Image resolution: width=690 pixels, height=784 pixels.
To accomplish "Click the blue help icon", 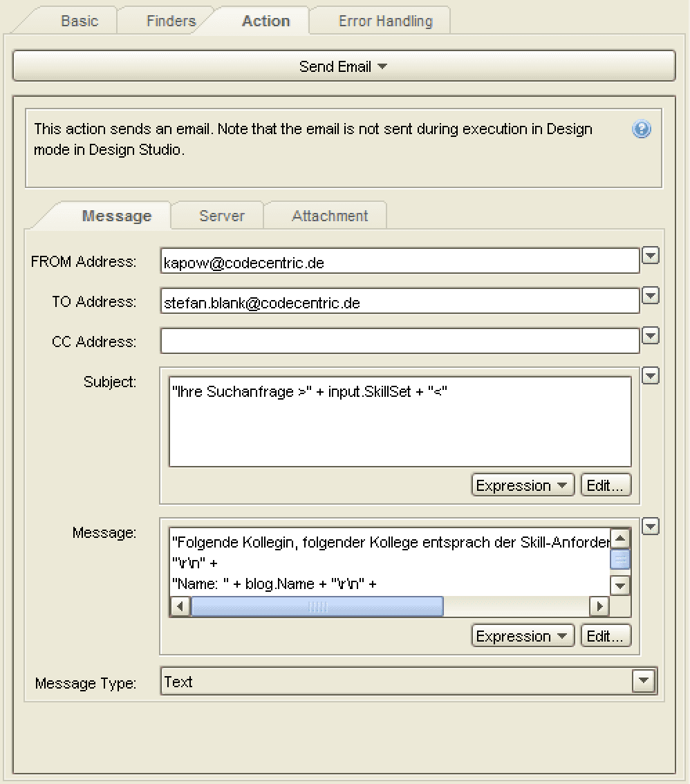I will point(642,129).
